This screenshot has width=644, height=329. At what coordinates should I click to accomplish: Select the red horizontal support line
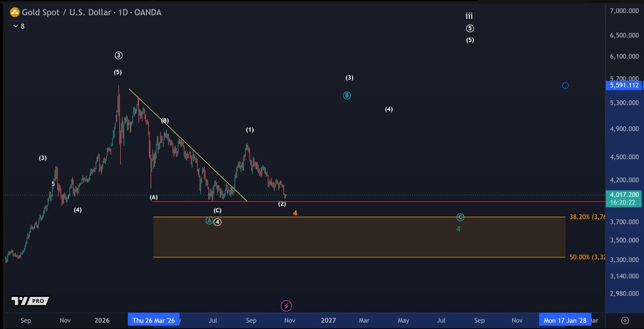(x=378, y=201)
